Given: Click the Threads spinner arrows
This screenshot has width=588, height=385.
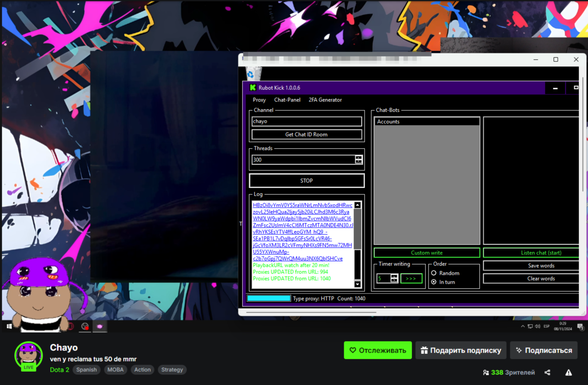Looking at the screenshot, I should point(358,160).
